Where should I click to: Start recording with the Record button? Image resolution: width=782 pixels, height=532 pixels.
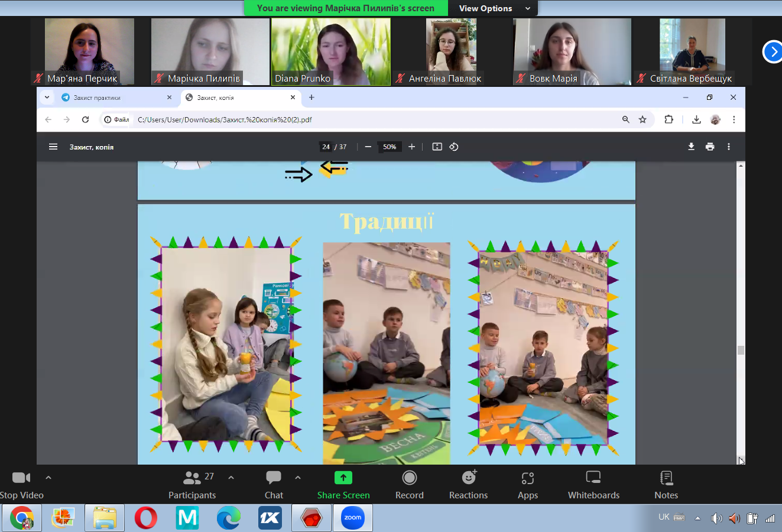tap(409, 478)
